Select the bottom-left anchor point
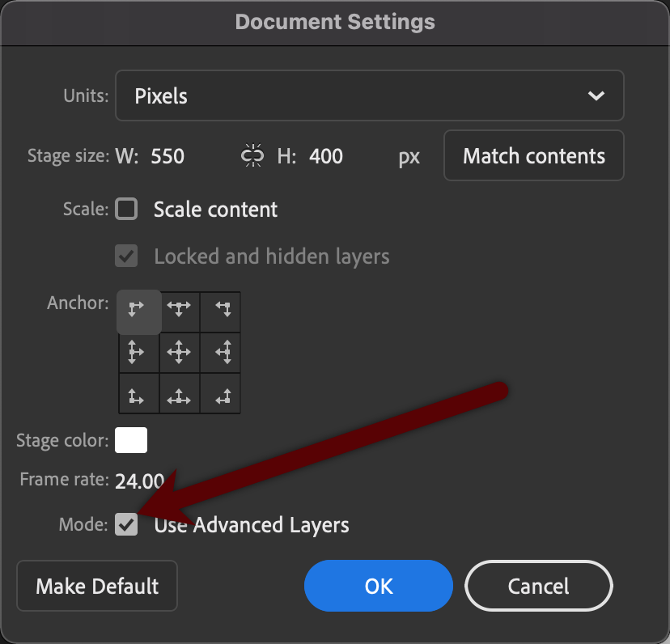This screenshot has height=644, width=670. [x=138, y=393]
